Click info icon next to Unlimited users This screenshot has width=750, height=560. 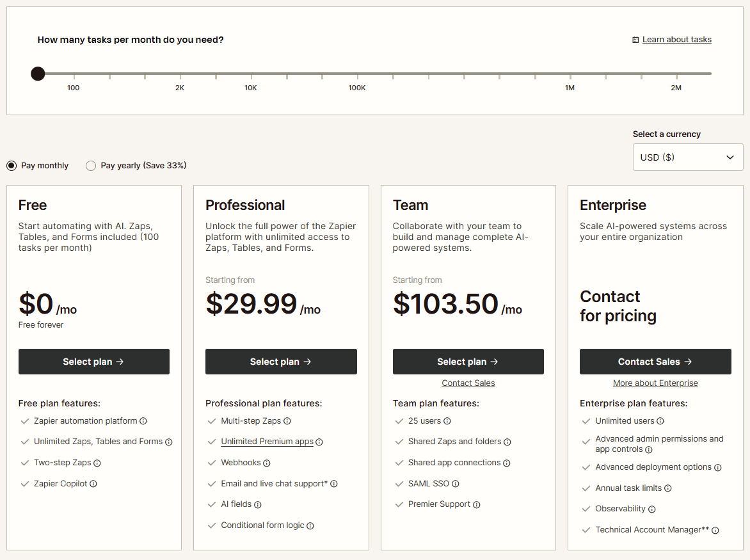click(660, 421)
